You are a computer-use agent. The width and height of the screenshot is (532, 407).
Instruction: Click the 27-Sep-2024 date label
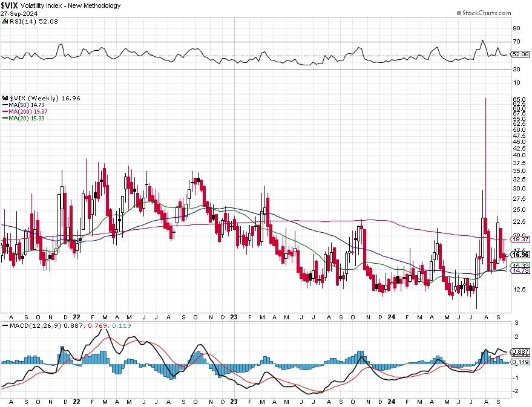(19, 13)
